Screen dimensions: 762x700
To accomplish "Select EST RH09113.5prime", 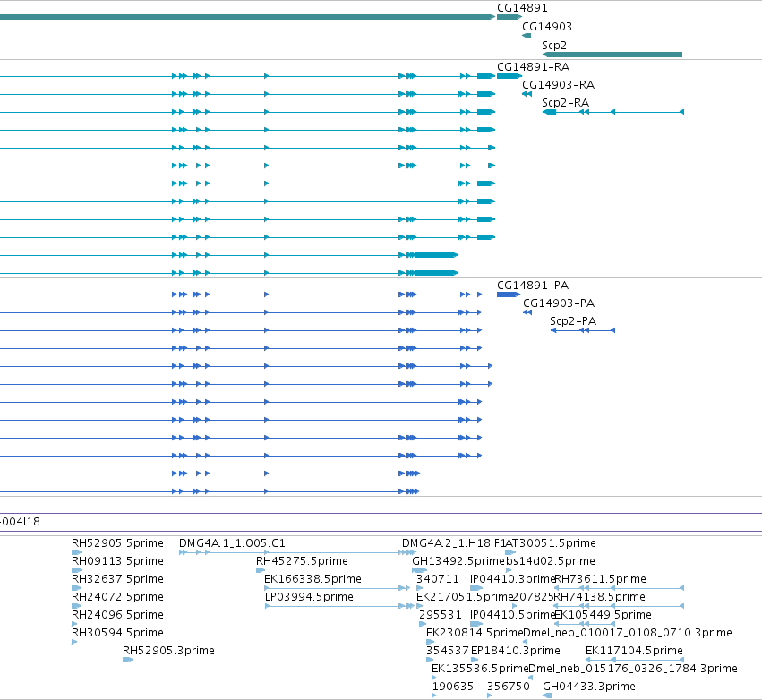I will 117,561.
